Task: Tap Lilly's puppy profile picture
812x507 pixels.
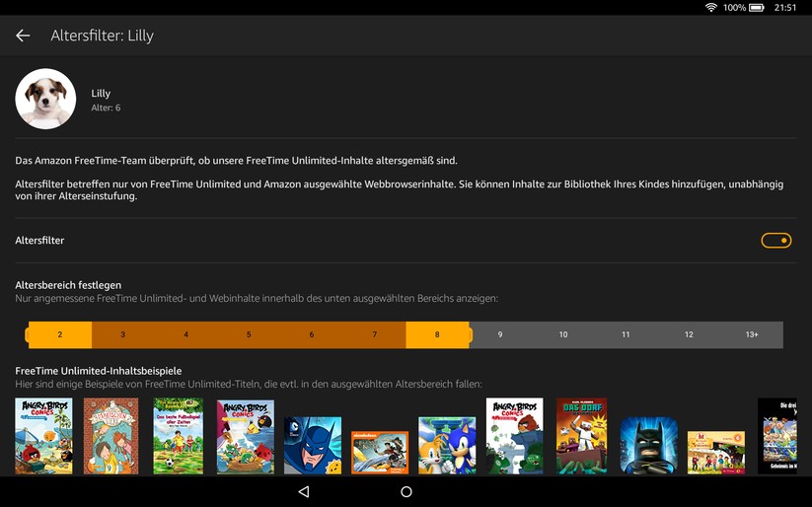Action: pos(45,99)
